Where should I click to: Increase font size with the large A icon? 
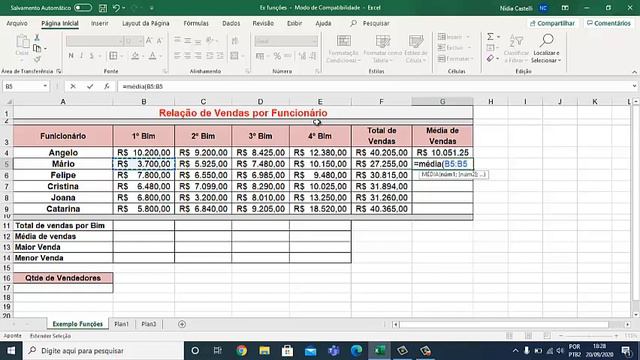[149, 40]
